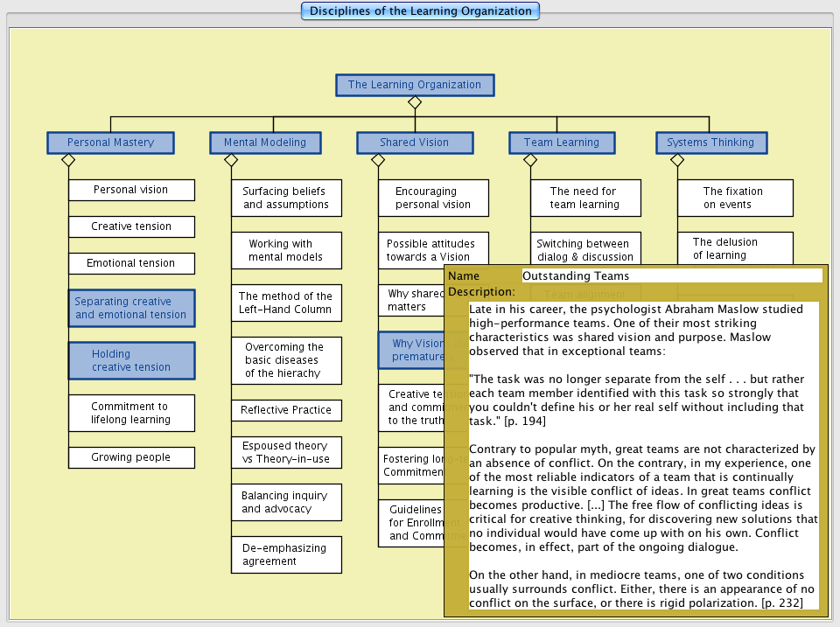Click inside the Description text area
The width and height of the screenshot is (840, 627).
point(643,455)
